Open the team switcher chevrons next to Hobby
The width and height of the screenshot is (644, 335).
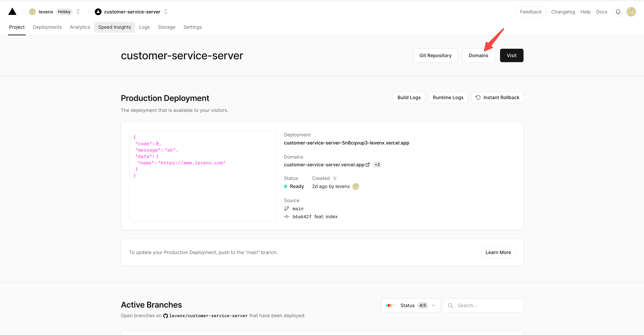[x=78, y=12]
